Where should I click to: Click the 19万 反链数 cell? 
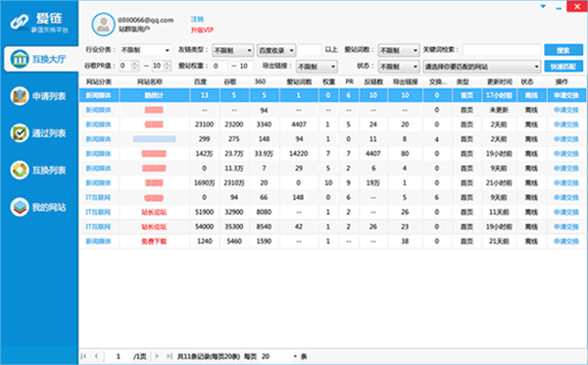click(373, 182)
